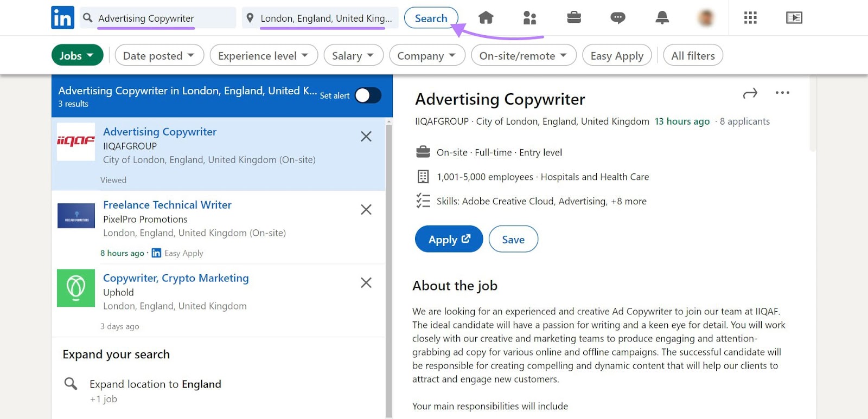Open the Experience level dropdown
This screenshot has height=419, width=868.
pos(263,55)
